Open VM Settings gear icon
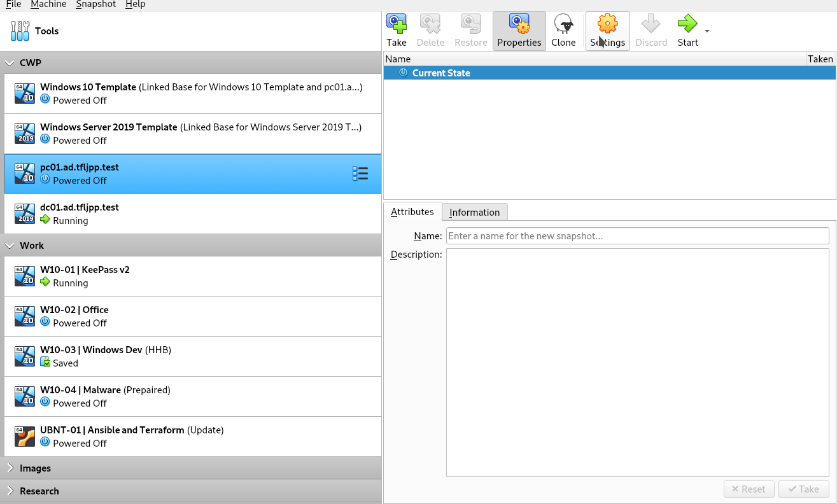837x504 pixels. click(x=608, y=24)
